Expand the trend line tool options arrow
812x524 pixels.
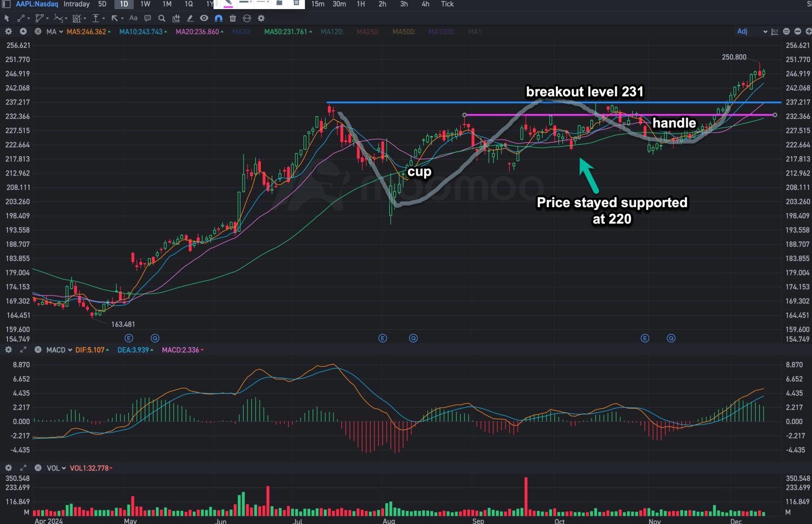(x=28, y=19)
